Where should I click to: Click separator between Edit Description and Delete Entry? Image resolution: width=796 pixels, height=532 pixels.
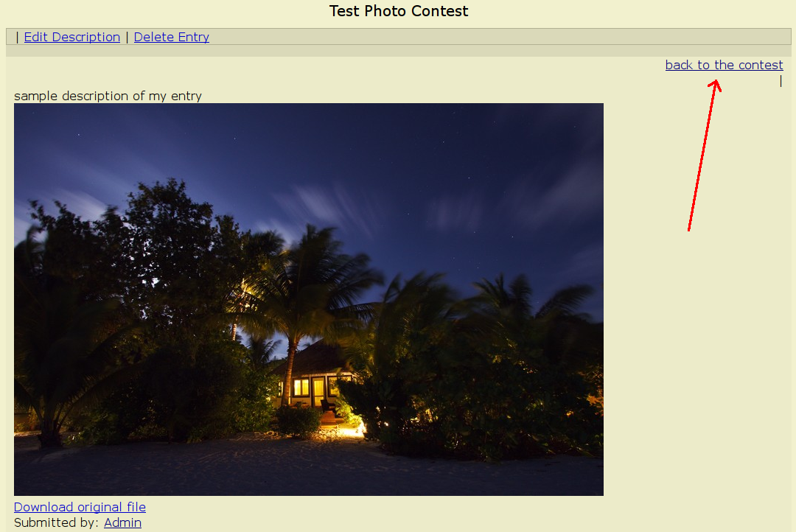click(x=127, y=37)
